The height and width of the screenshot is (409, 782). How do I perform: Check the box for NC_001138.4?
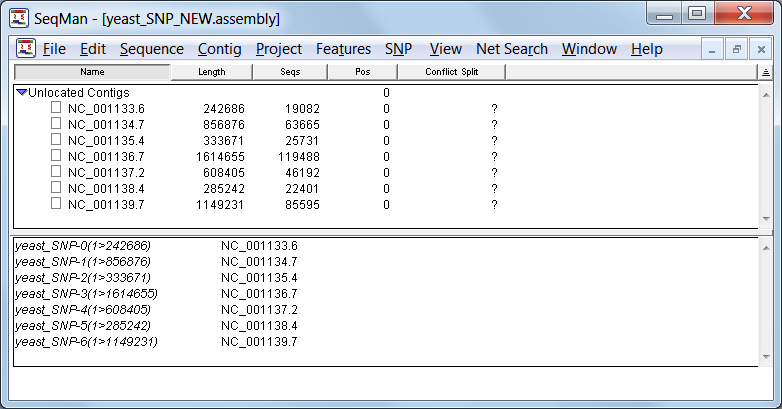click(56, 187)
